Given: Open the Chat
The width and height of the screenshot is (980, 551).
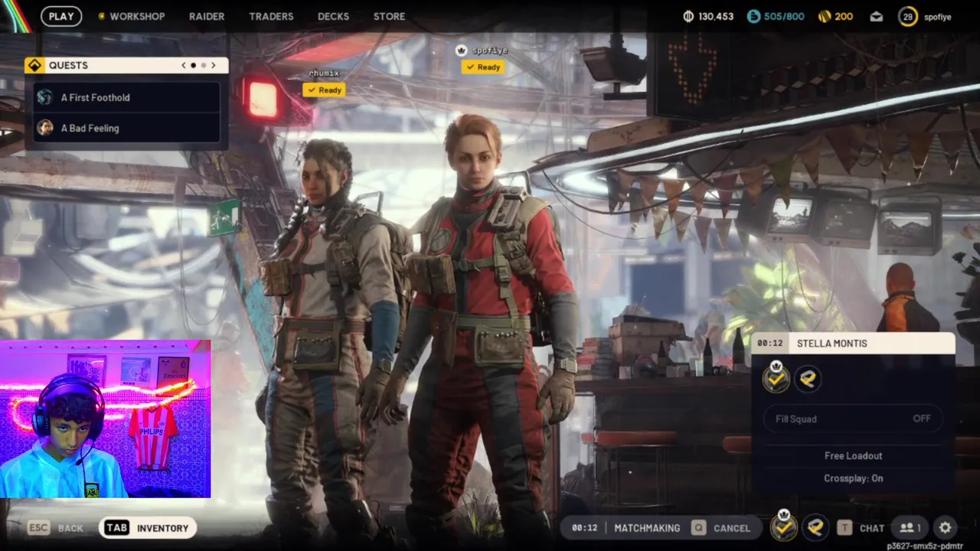Looking at the screenshot, I should (x=861, y=527).
